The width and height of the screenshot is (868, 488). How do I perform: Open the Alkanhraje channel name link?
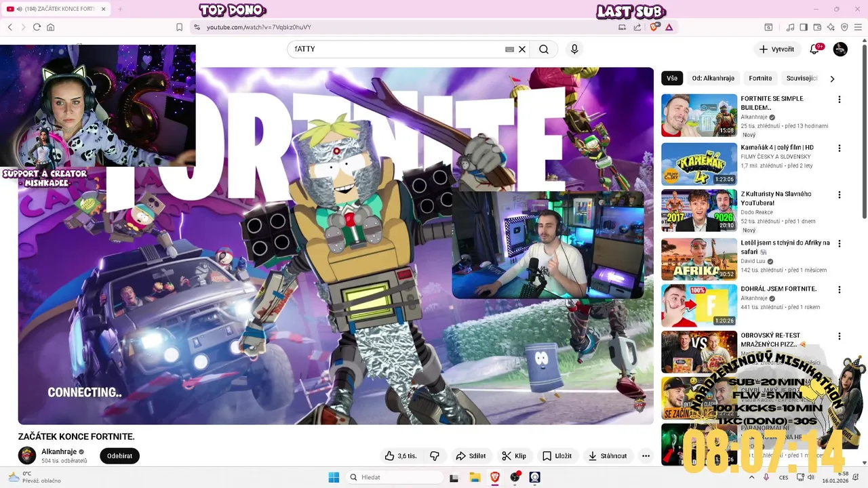pyautogui.click(x=59, y=452)
